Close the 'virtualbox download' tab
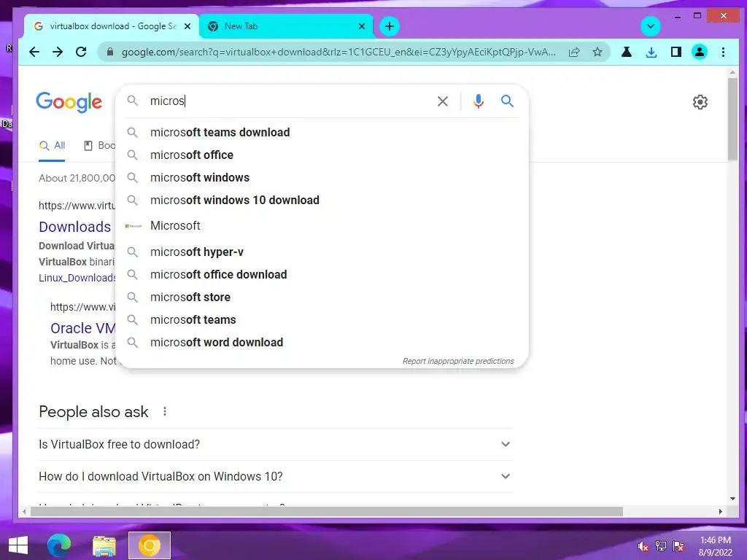The height and width of the screenshot is (560, 747). [x=187, y=26]
